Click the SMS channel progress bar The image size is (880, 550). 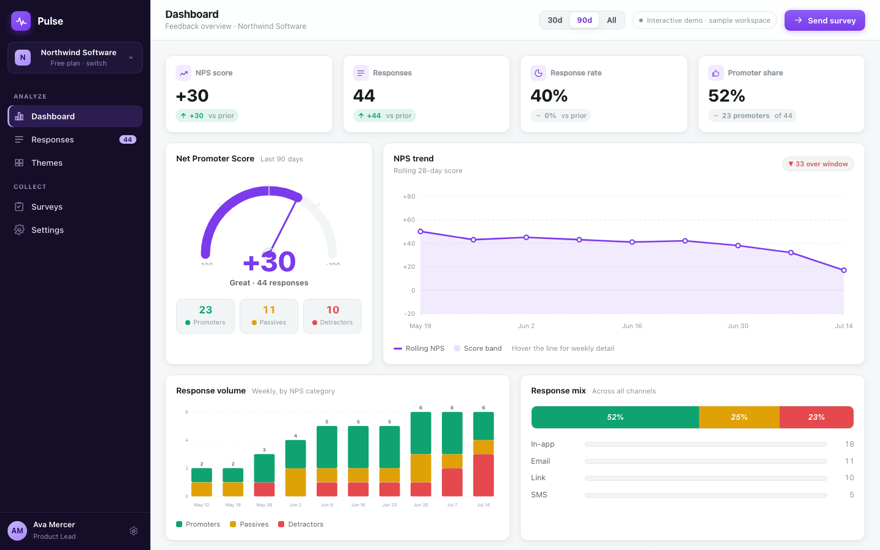click(x=705, y=495)
